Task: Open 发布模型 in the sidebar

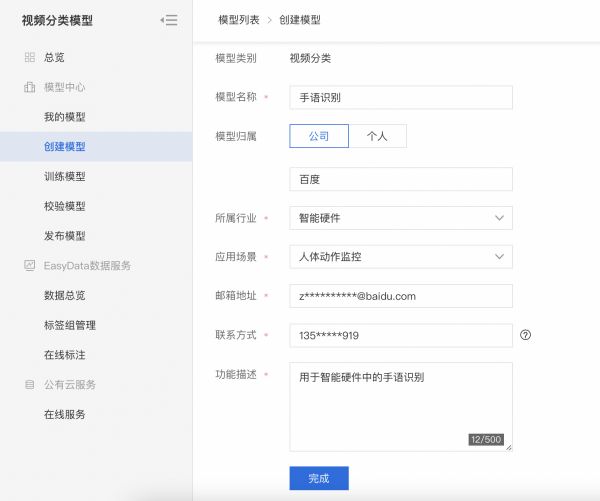Action: [65, 236]
